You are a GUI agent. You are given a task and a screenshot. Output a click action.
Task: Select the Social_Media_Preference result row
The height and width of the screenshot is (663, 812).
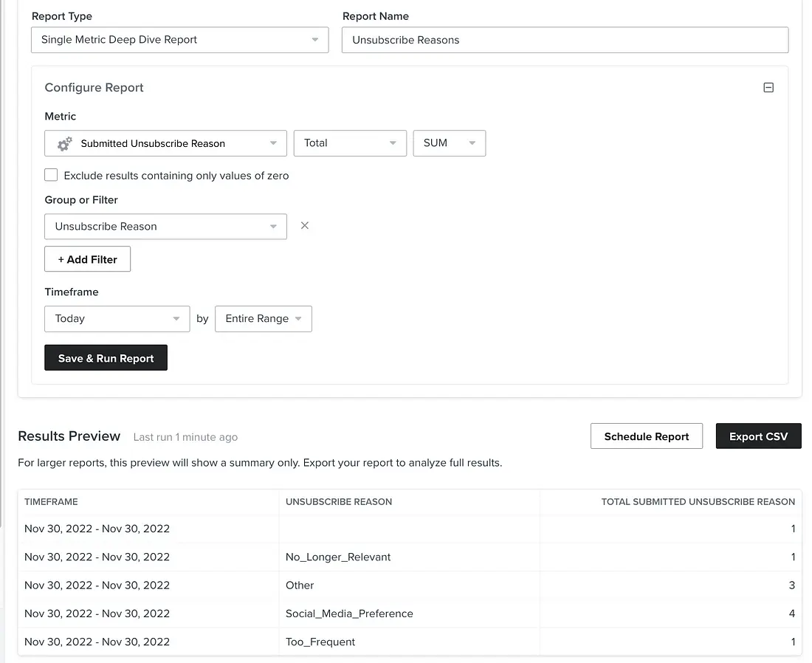349,614
